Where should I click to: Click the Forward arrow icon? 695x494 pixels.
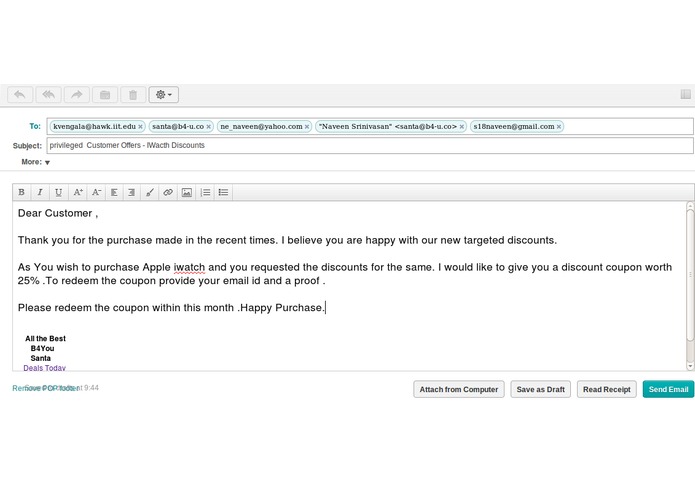pyautogui.click(x=77, y=95)
